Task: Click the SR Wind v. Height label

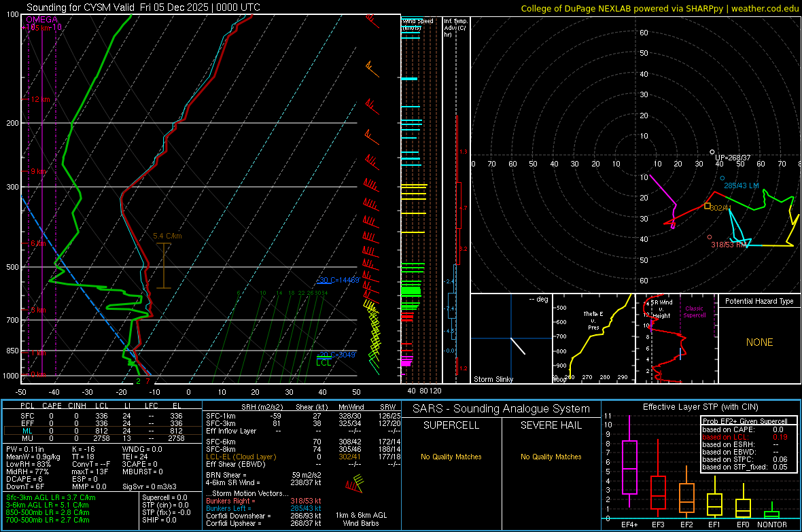Action: [x=661, y=309]
